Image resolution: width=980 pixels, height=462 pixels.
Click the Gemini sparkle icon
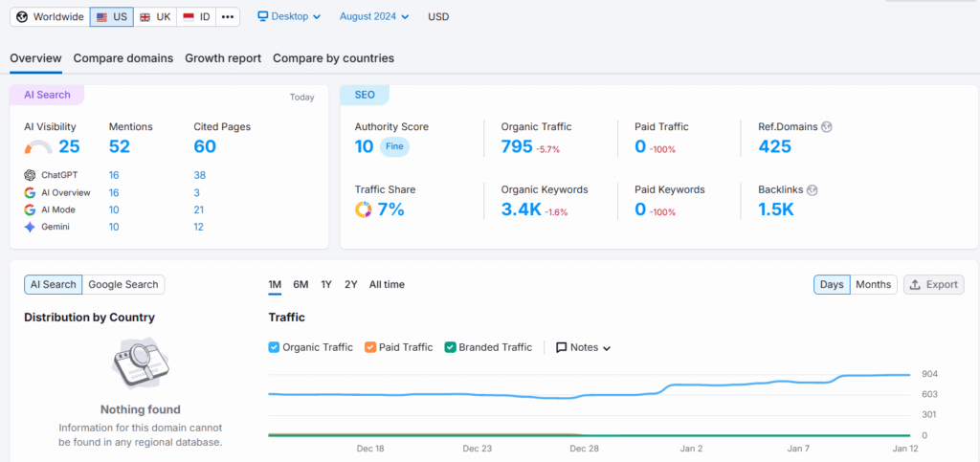[31, 227]
